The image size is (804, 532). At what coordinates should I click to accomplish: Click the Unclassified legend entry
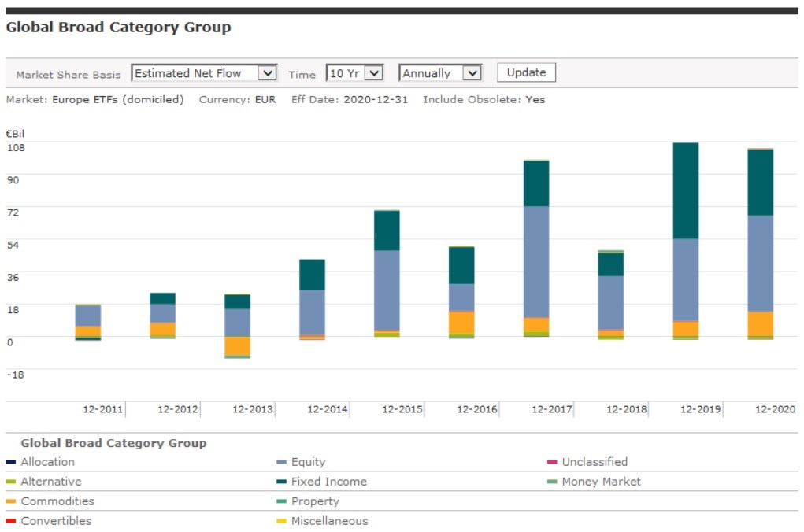pyautogui.click(x=595, y=462)
